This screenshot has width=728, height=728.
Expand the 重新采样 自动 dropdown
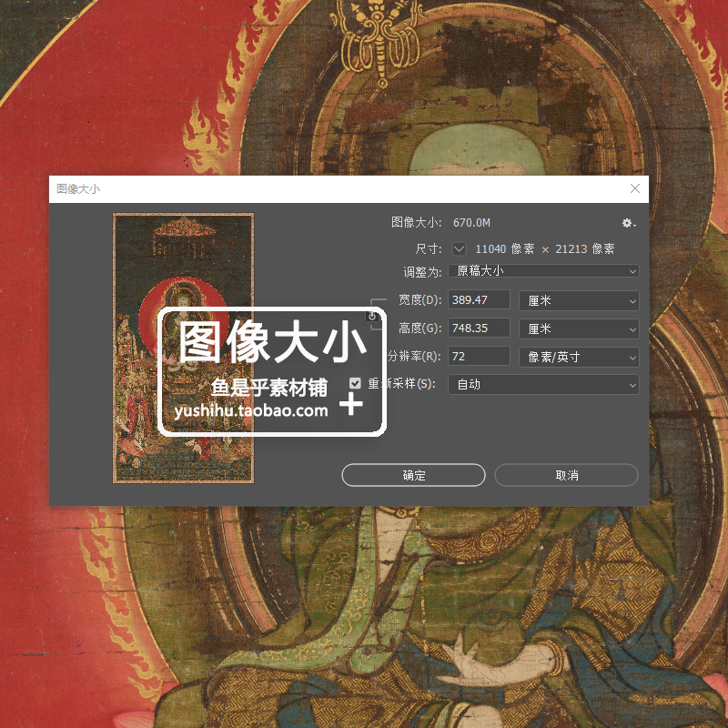tap(543, 384)
